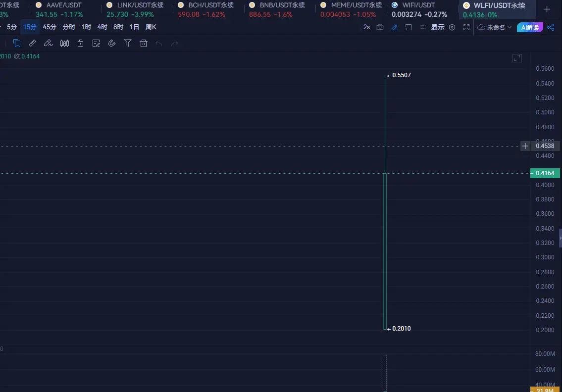Toggle the blue pencil drawing mode icon
This screenshot has width=562, height=392.
pyautogui.click(x=394, y=27)
